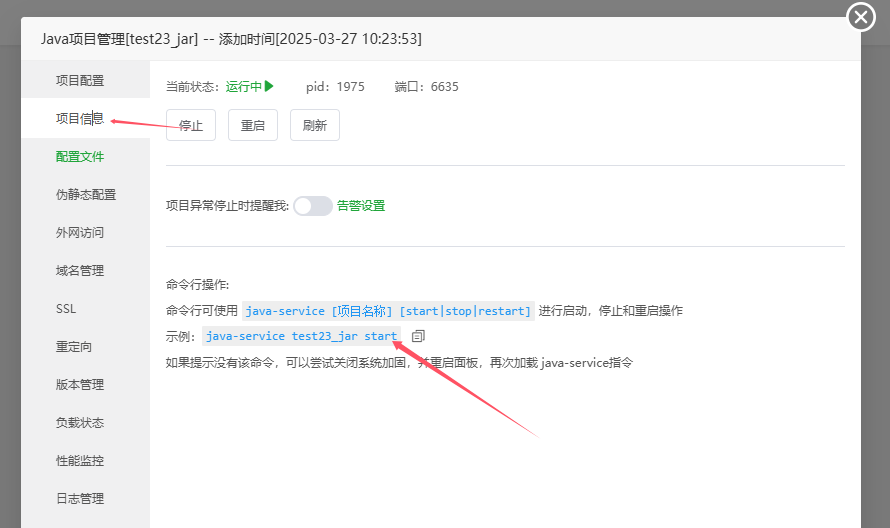
Task: Refresh status with 刷新 button
Action: [x=314, y=125]
